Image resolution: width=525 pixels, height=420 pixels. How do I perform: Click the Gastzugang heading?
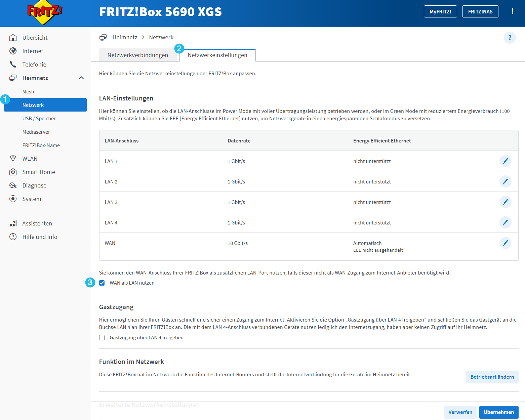pos(116,307)
